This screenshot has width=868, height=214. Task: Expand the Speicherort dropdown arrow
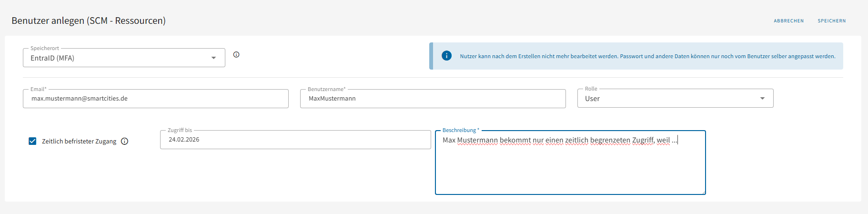214,58
